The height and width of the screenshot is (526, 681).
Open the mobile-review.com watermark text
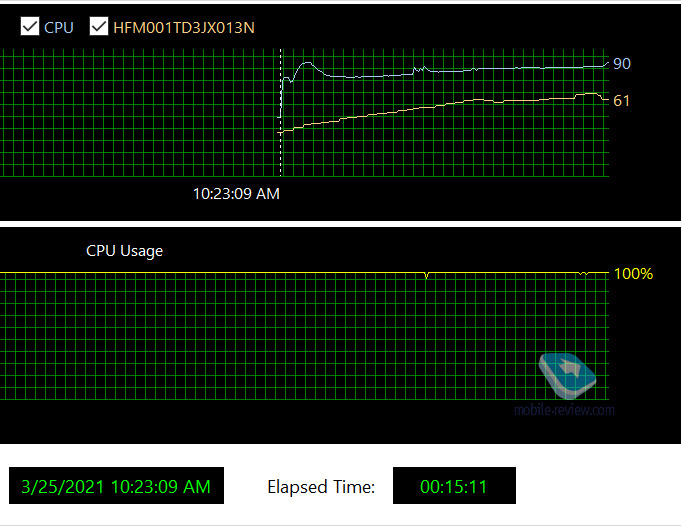click(564, 410)
